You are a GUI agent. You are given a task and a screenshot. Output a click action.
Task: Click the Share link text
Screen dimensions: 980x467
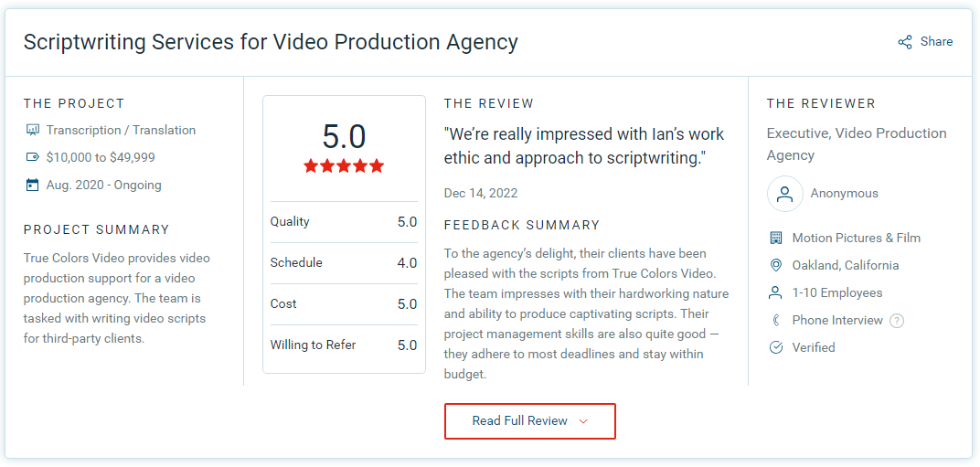tap(936, 41)
